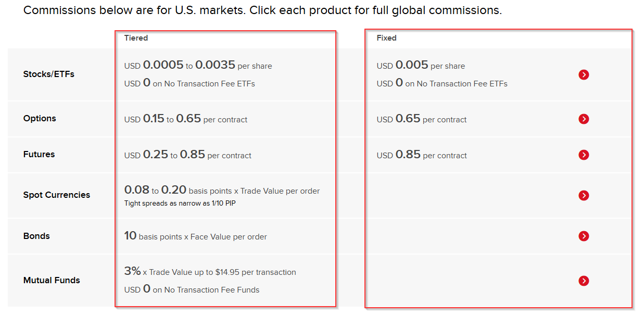
Task: Click the Futures product label
Action: click(x=39, y=155)
